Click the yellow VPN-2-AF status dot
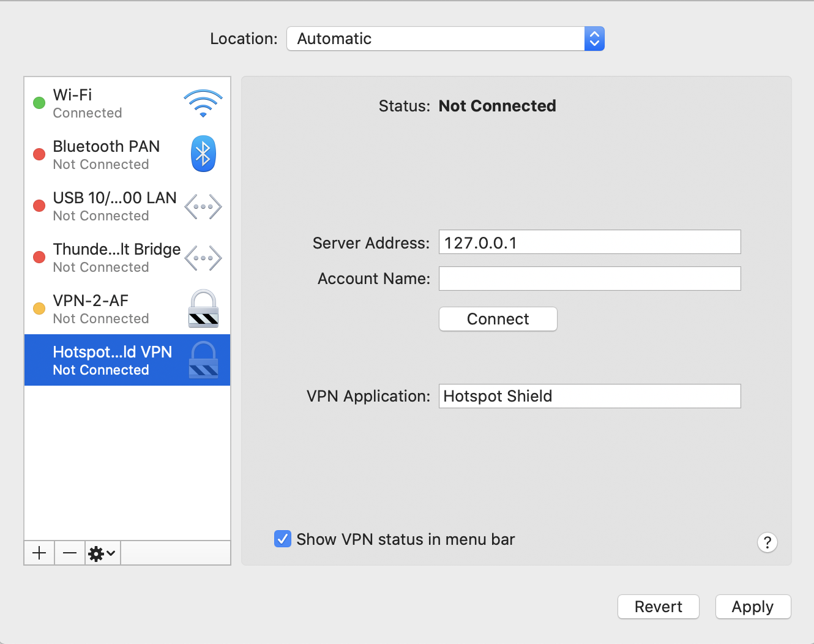The height and width of the screenshot is (644, 814). point(39,309)
